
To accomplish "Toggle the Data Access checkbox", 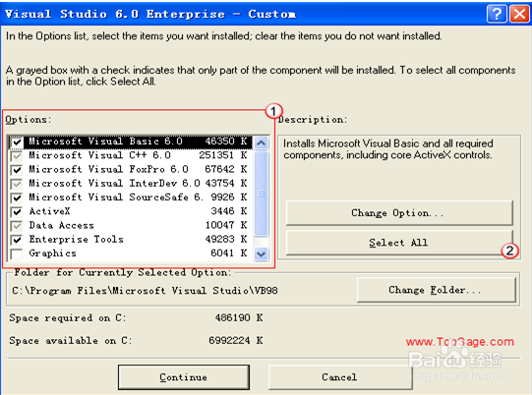I will pos(17,226).
